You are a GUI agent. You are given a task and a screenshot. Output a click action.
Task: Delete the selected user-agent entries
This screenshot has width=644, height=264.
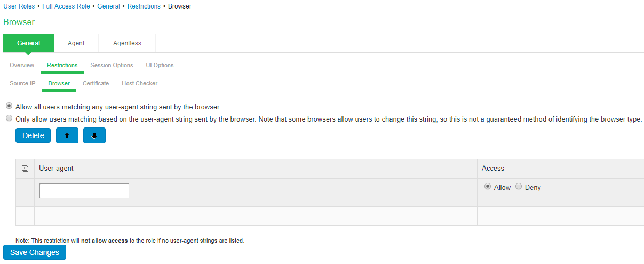click(x=33, y=135)
